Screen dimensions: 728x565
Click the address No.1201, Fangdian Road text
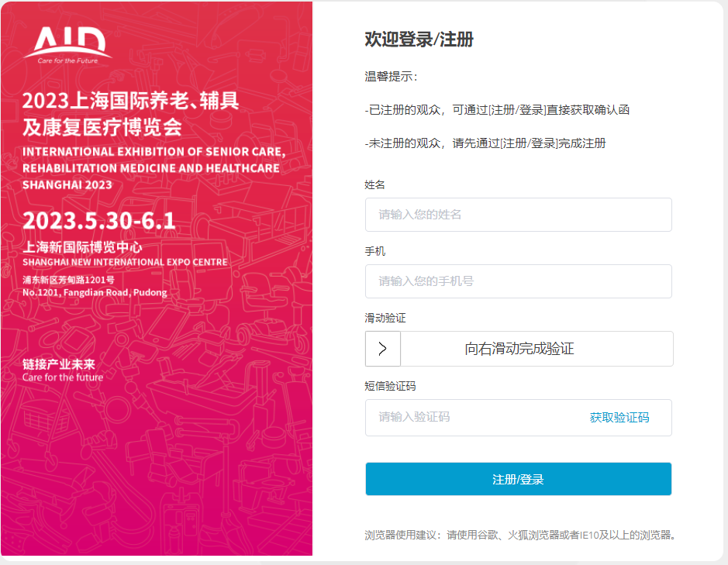pyautogui.click(x=95, y=292)
